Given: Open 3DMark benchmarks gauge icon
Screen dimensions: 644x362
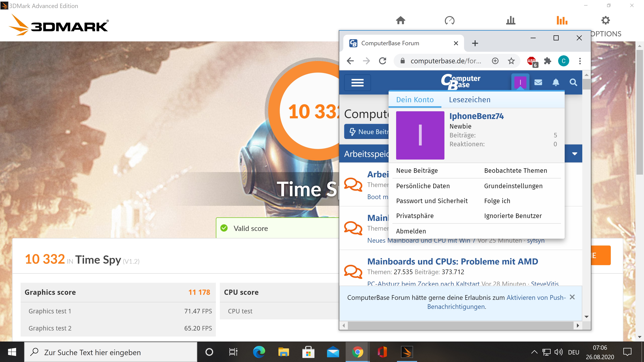Looking at the screenshot, I should pyautogui.click(x=449, y=20).
